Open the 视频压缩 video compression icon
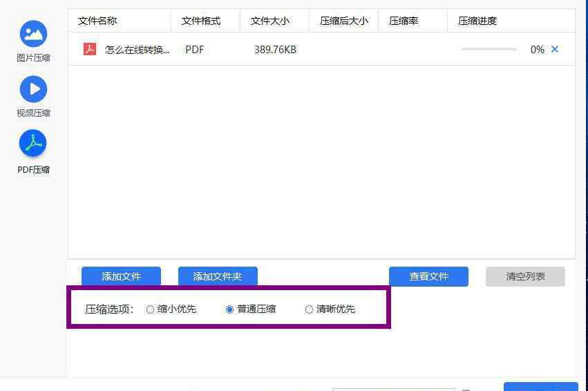588x391 pixels. coord(33,89)
